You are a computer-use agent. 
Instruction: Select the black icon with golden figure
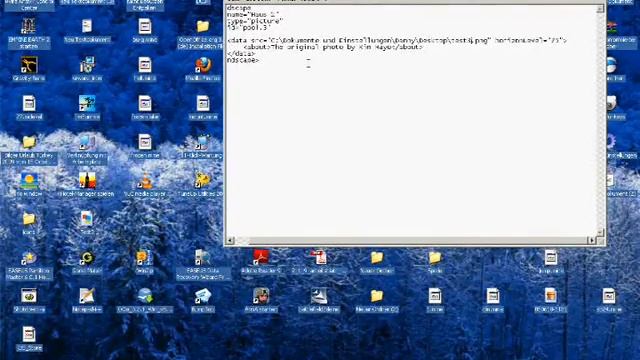click(x=29, y=65)
